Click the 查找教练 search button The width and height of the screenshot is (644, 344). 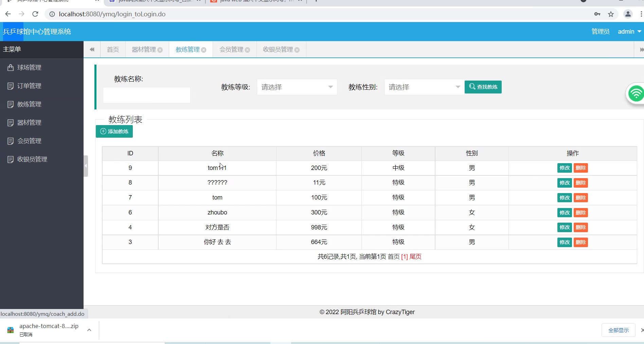point(483,87)
